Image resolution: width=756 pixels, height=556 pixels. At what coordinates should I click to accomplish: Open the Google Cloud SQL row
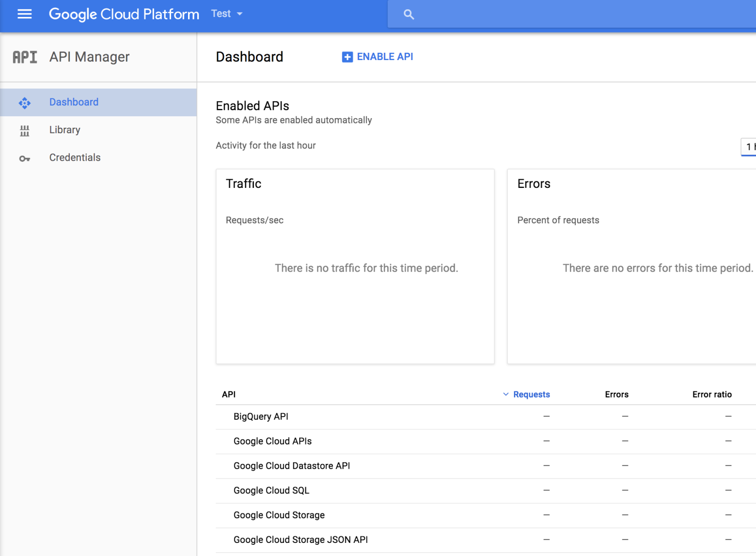486,491
